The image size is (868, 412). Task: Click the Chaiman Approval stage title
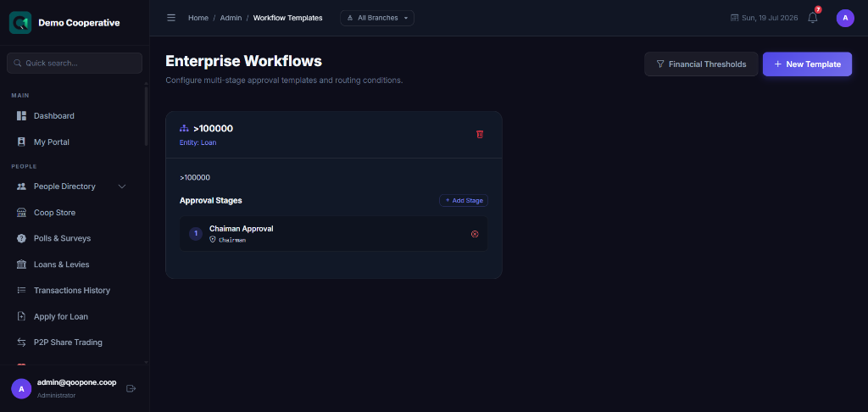tap(242, 228)
